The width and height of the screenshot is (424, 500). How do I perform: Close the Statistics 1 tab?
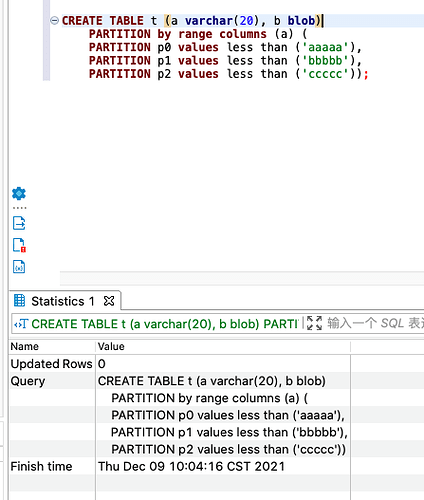click(x=109, y=301)
